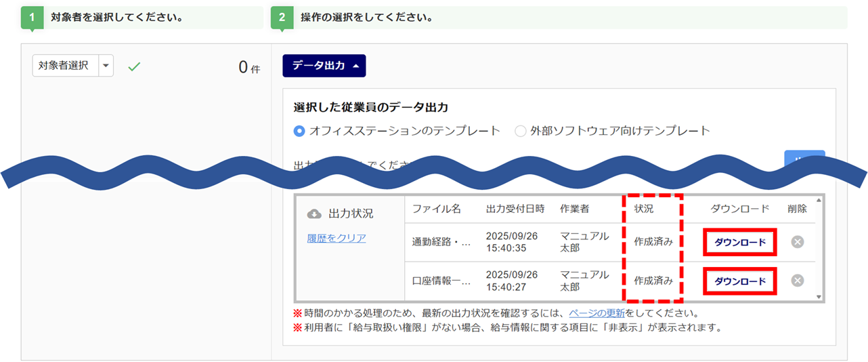This screenshot has width=868, height=362.
Task: Click the ページの更新 link
Action: pyautogui.click(x=596, y=313)
